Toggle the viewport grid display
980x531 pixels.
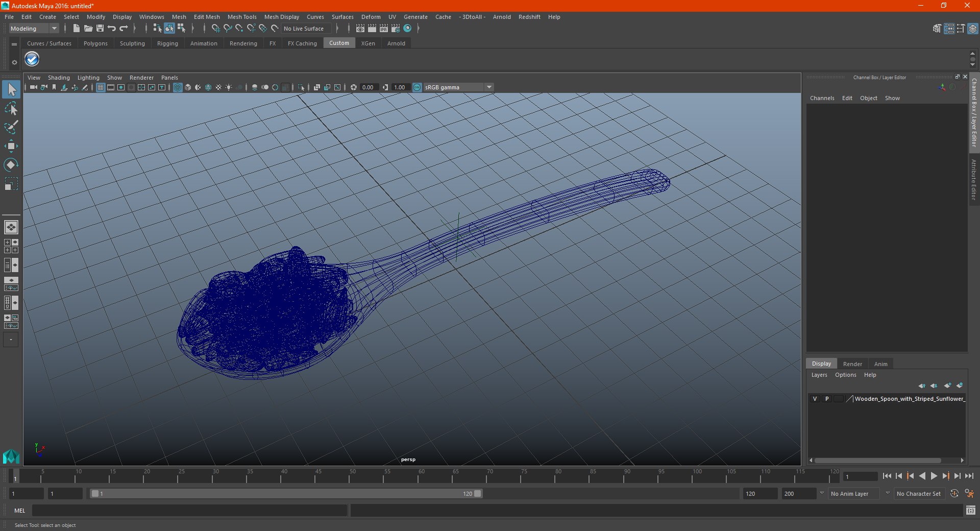click(101, 87)
